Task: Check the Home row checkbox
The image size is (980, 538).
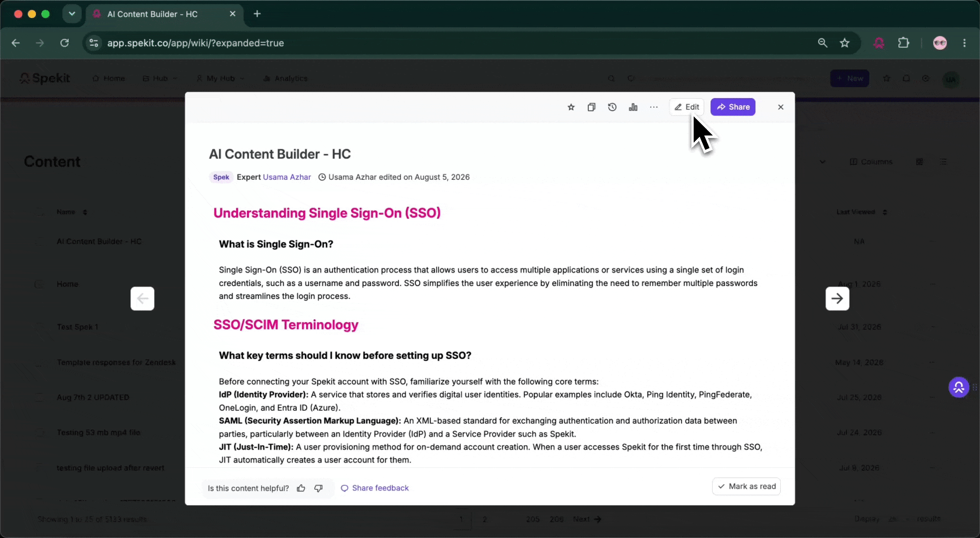Action: click(x=39, y=284)
